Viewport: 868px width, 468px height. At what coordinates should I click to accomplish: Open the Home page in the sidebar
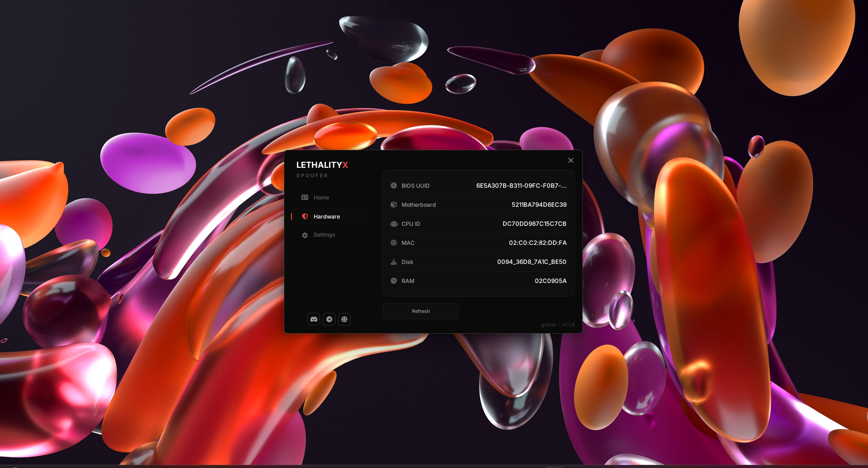pyautogui.click(x=329, y=198)
